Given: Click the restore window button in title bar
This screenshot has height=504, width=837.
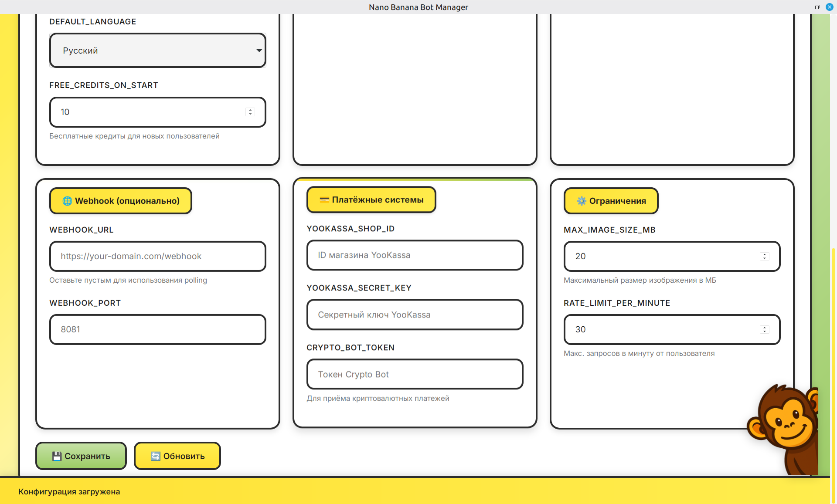Looking at the screenshot, I should click(817, 7).
